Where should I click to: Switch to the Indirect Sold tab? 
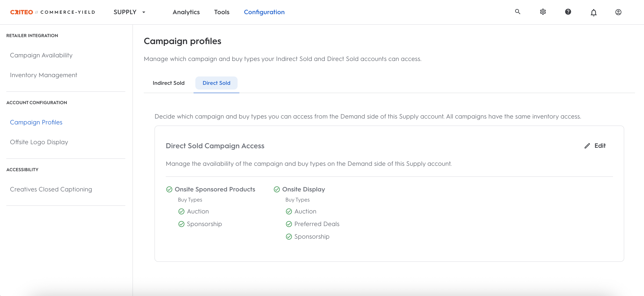(x=168, y=83)
